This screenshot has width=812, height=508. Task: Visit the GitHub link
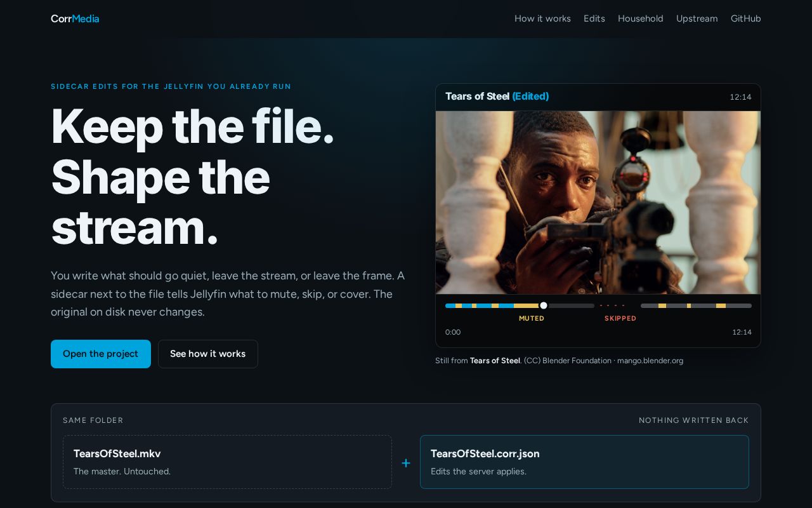coord(746,18)
